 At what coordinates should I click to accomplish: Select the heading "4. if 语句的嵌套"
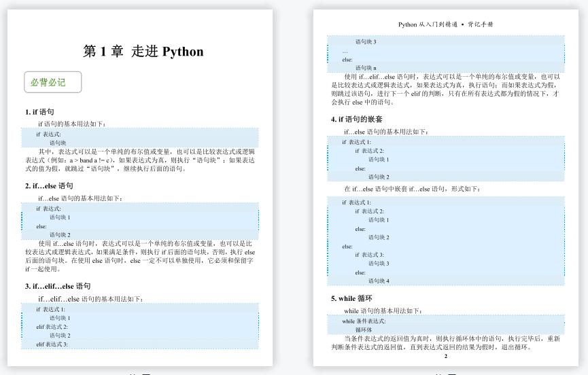(356, 119)
